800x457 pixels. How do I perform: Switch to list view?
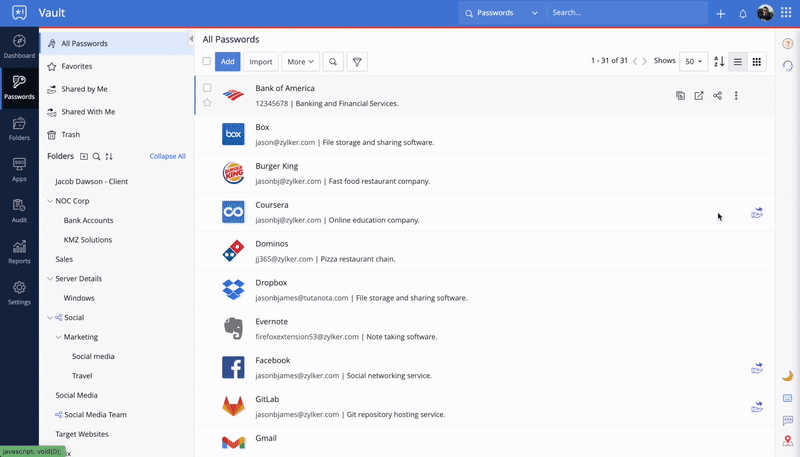point(738,62)
